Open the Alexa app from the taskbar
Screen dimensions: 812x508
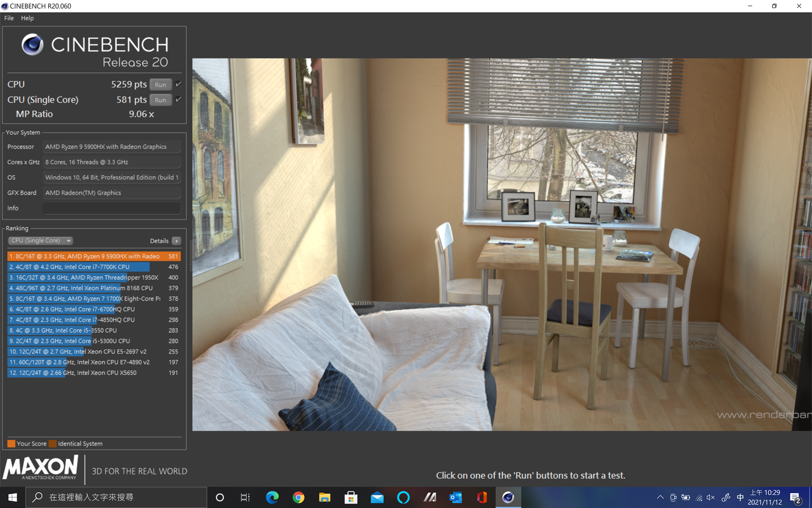pos(403,497)
